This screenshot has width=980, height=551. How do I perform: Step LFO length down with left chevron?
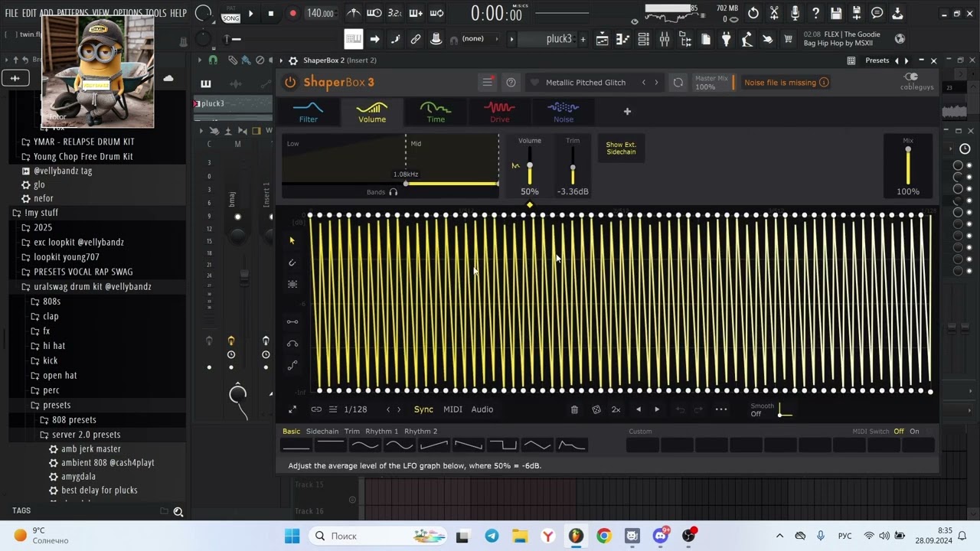[x=388, y=409]
